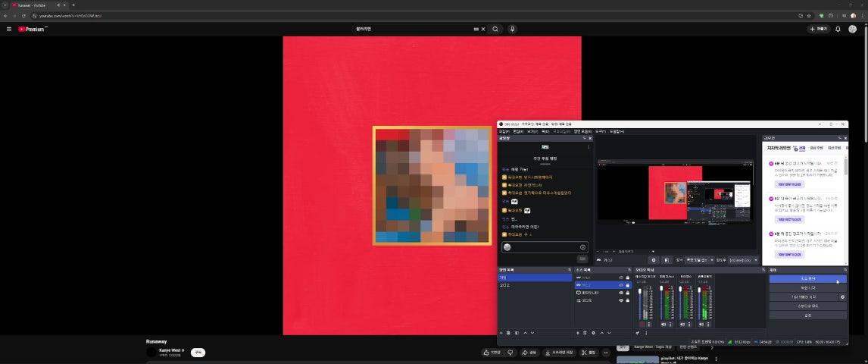The height and width of the screenshot is (364, 868).
Task: Open the OBS chat dock options ellipsis
Action: [x=589, y=147]
